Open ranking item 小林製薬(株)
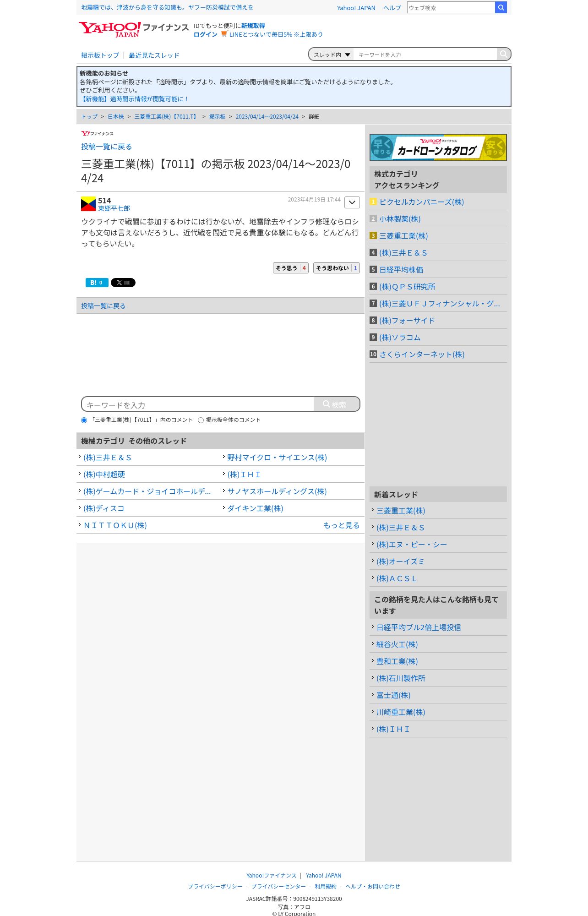 [x=400, y=219]
